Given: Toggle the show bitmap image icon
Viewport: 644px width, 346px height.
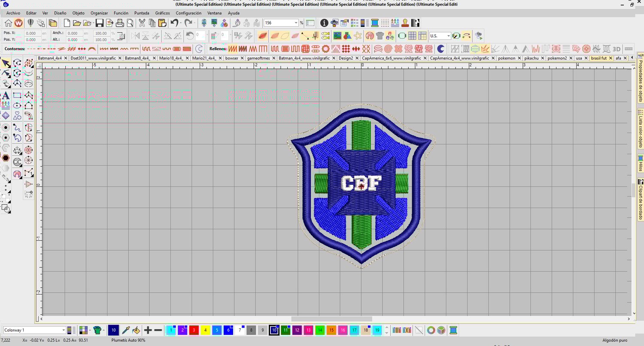Looking at the screenshot, I should click(337, 36).
